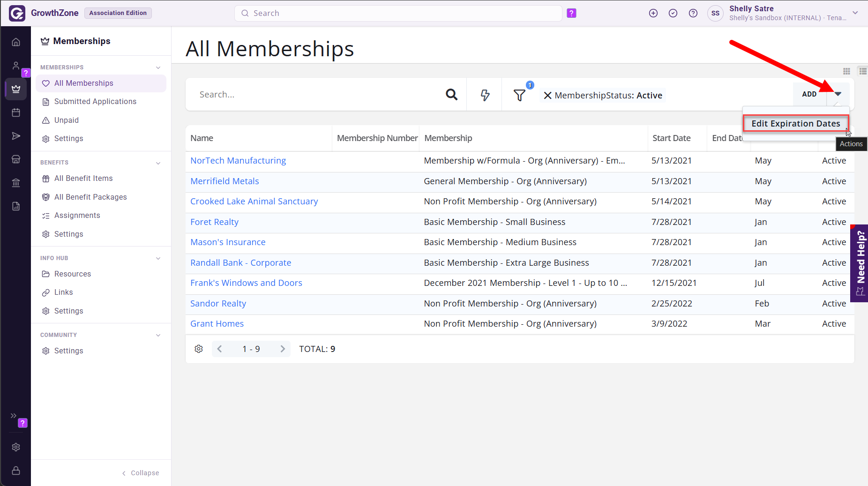Screen dimensions: 868x486
Task: Open the Memberships crown icon in left rail
Action: click(16, 89)
